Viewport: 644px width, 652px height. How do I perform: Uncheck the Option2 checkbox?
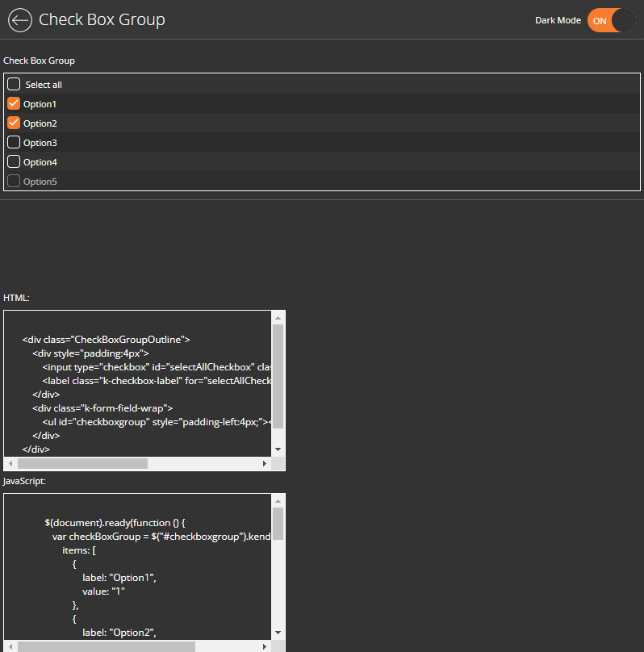[x=14, y=123]
